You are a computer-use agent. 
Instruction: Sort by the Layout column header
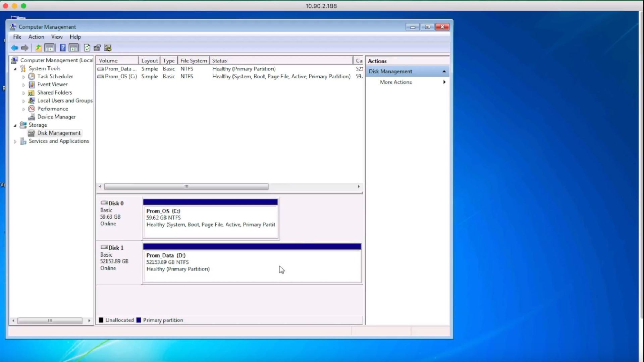(x=149, y=61)
